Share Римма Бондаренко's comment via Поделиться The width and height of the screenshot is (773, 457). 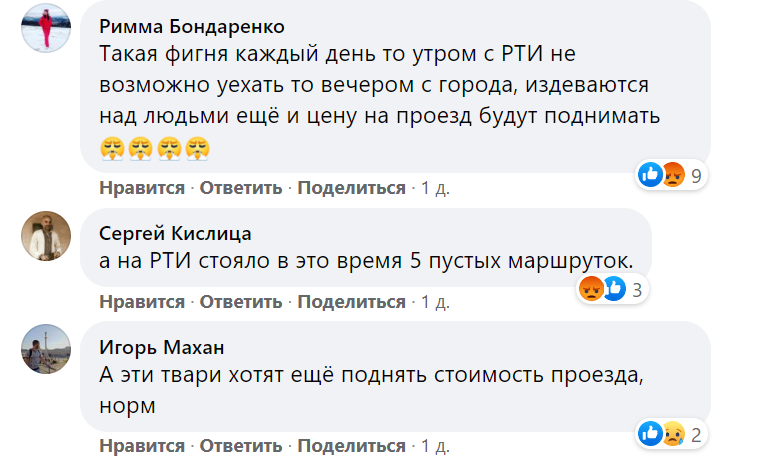[351, 188]
